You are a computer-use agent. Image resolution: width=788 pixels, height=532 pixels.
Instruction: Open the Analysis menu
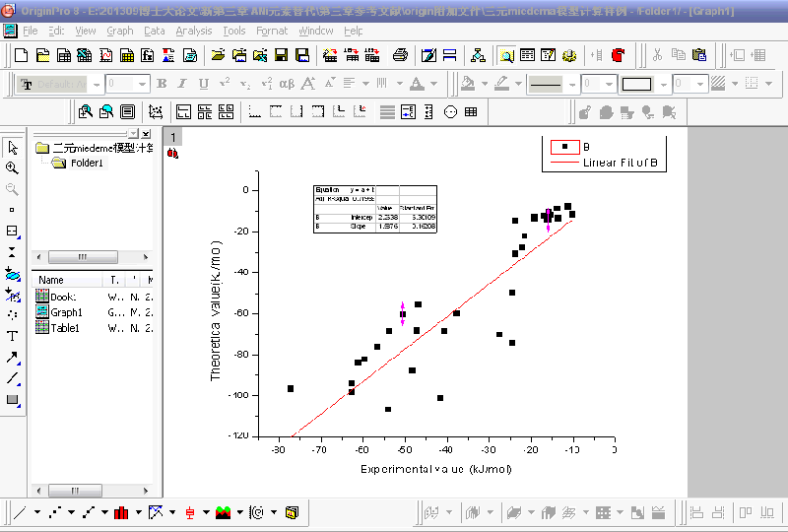(x=193, y=31)
